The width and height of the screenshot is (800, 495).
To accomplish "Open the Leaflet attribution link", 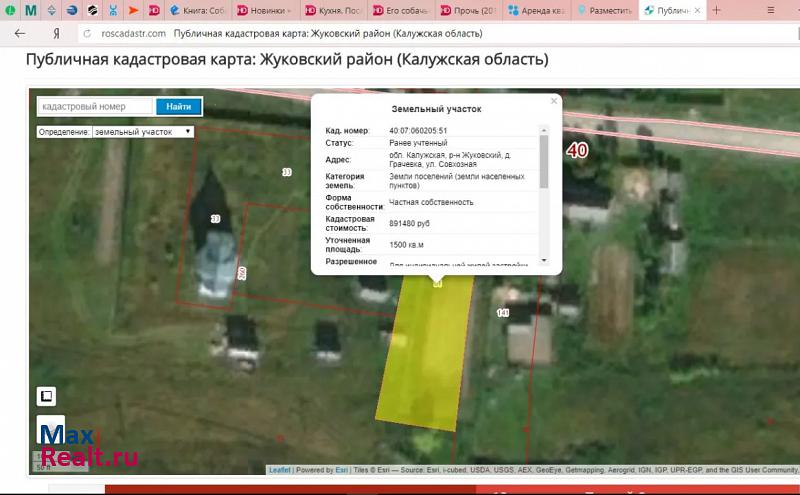I will [279, 469].
